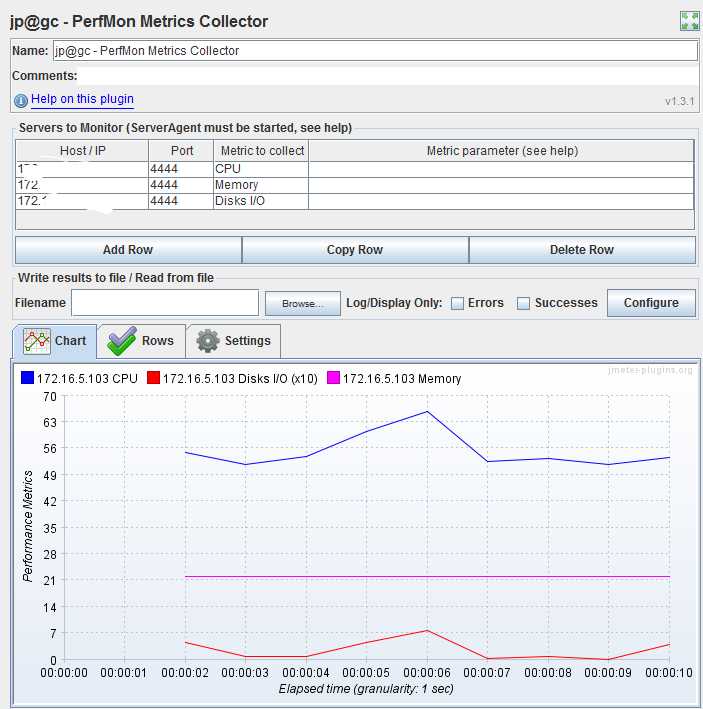Switch to the Rows tab
The width and height of the screenshot is (703, 709).
tap(142, 341)
